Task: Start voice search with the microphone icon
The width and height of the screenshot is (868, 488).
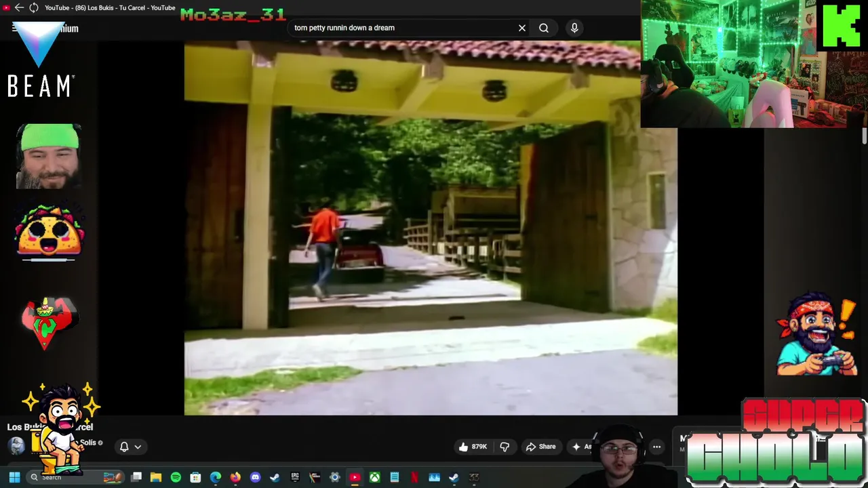Action: click(574, 28)
